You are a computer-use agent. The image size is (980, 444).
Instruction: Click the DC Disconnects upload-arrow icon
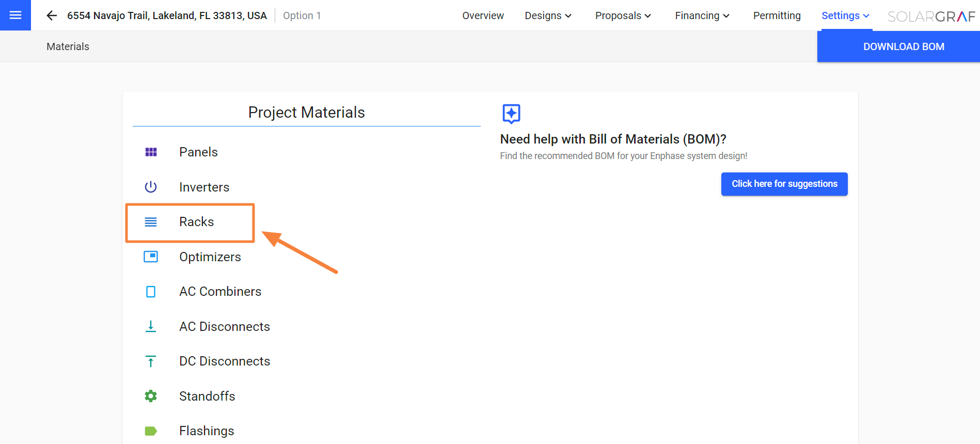(x=151, y=361)
